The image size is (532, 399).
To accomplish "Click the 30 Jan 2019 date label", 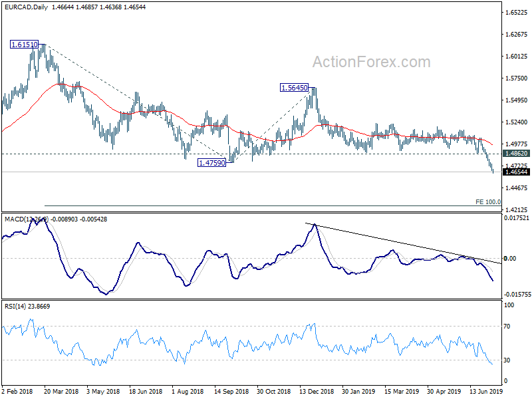I will coord(359,391).
